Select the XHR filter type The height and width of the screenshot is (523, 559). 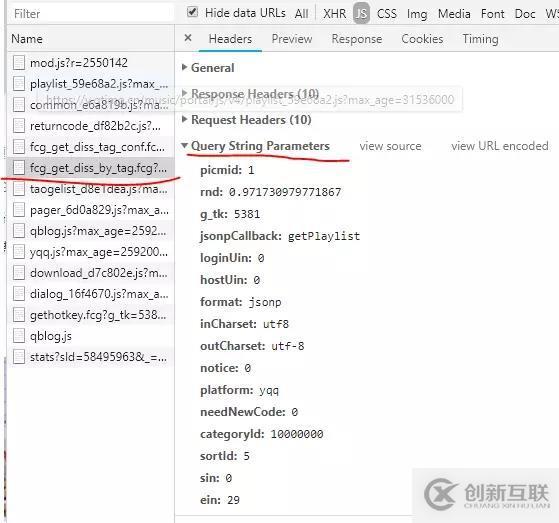pyautogui.click(x=334, y=14)
